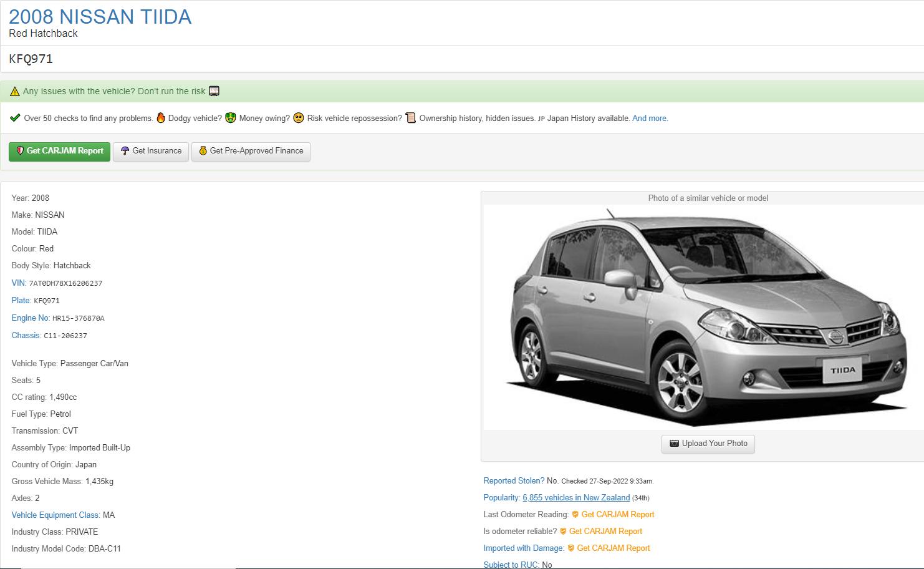Click the plate number KFQ971 below the heading
This screenshot has height=569, width=924.
pyautogui.click(x=31, y=59)
